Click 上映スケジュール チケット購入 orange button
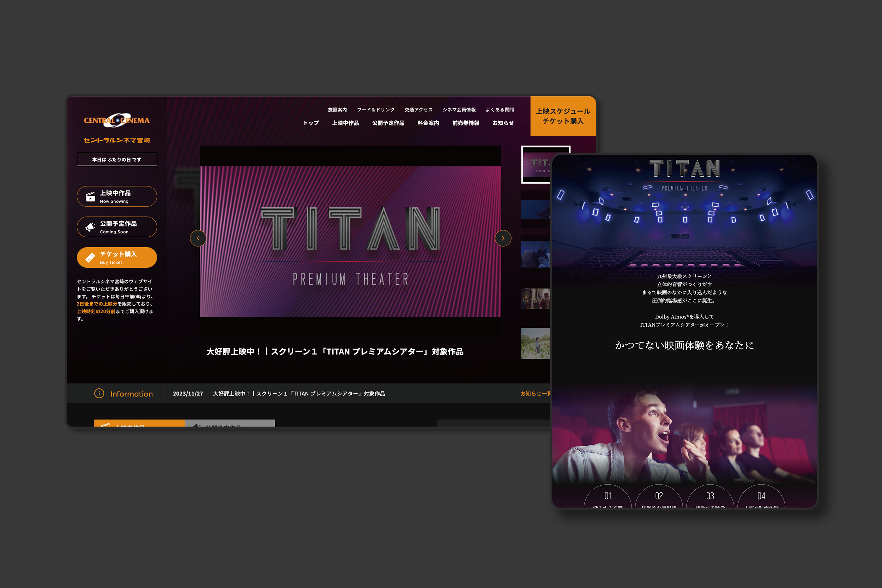 click(x=563, y=116)
